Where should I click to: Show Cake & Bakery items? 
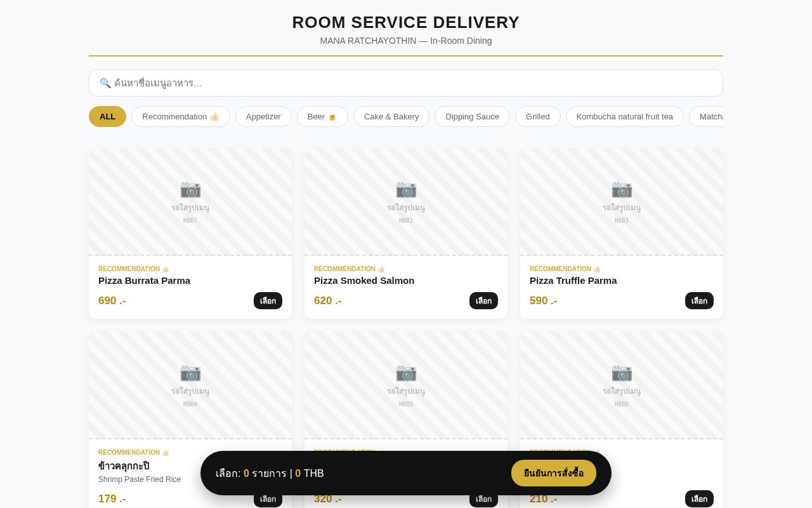(x=391, y=116)
